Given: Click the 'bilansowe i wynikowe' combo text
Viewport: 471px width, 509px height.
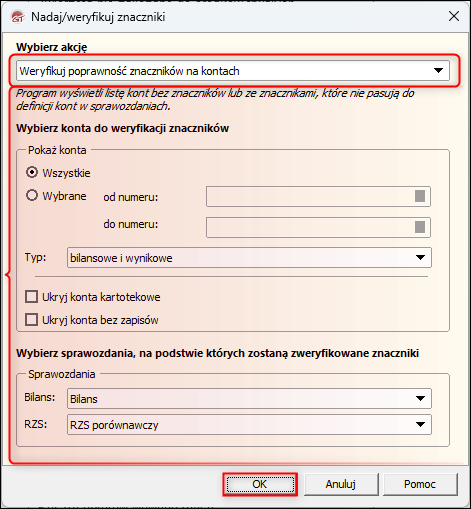Looking at the screenshot, I should click(x=121, y=258).
